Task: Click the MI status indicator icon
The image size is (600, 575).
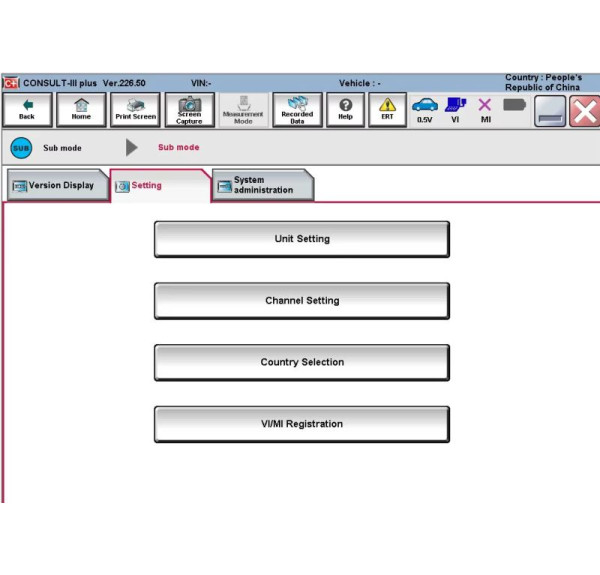Action: click(485, 108)
